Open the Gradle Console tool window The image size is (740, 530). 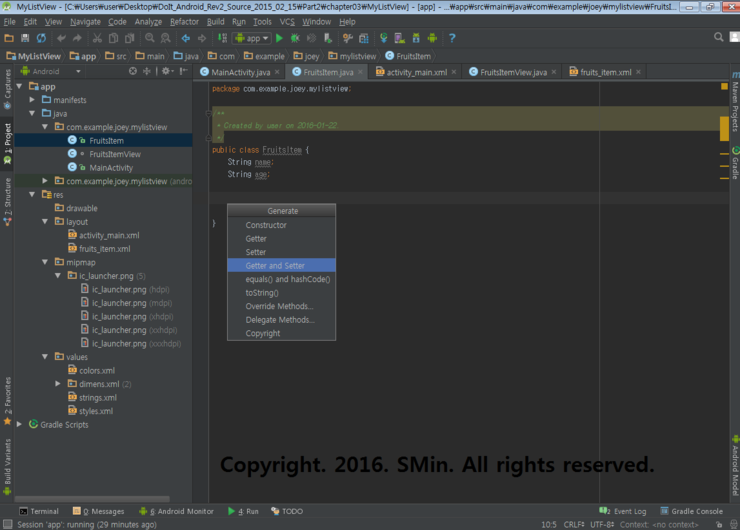pos(691,511)
